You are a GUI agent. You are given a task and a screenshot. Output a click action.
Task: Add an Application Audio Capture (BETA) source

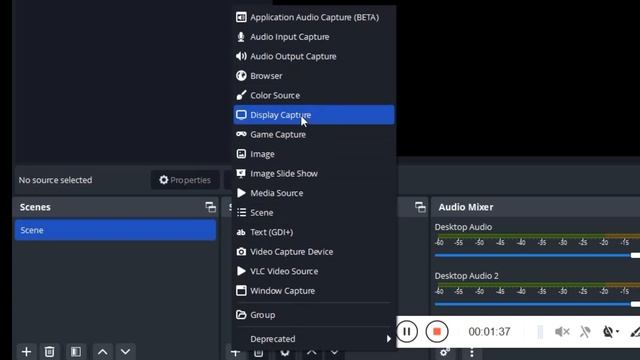(x=313, y=17)
